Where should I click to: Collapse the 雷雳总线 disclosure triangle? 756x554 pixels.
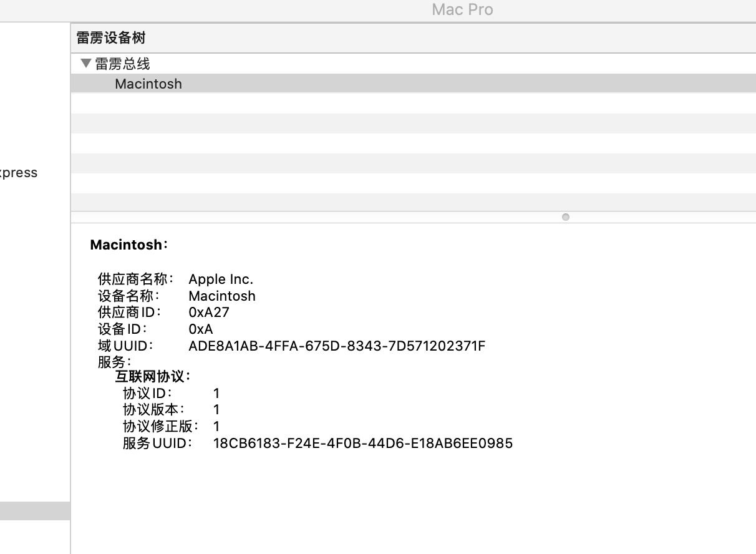86,64
